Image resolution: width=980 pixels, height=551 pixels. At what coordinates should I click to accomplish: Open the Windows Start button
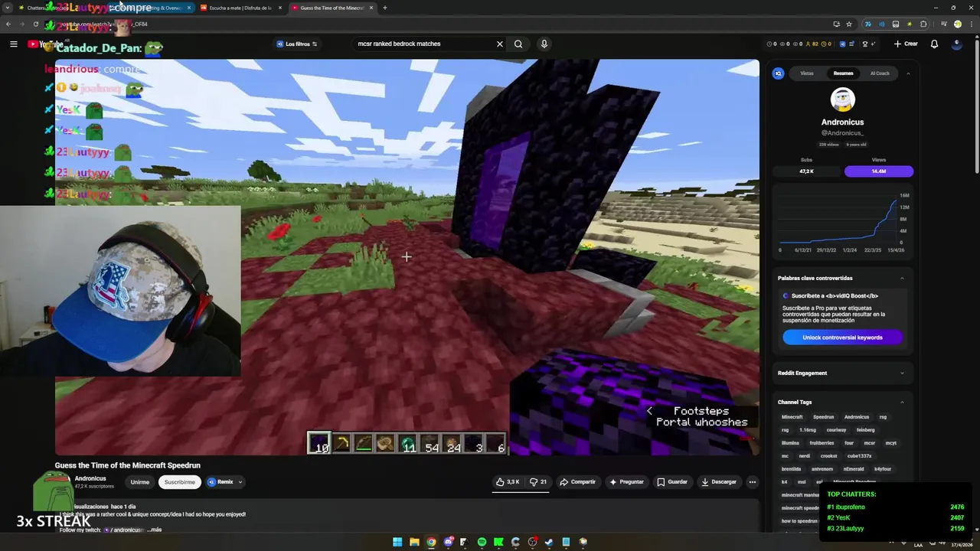pyautogui.click(x=397, y=542)
